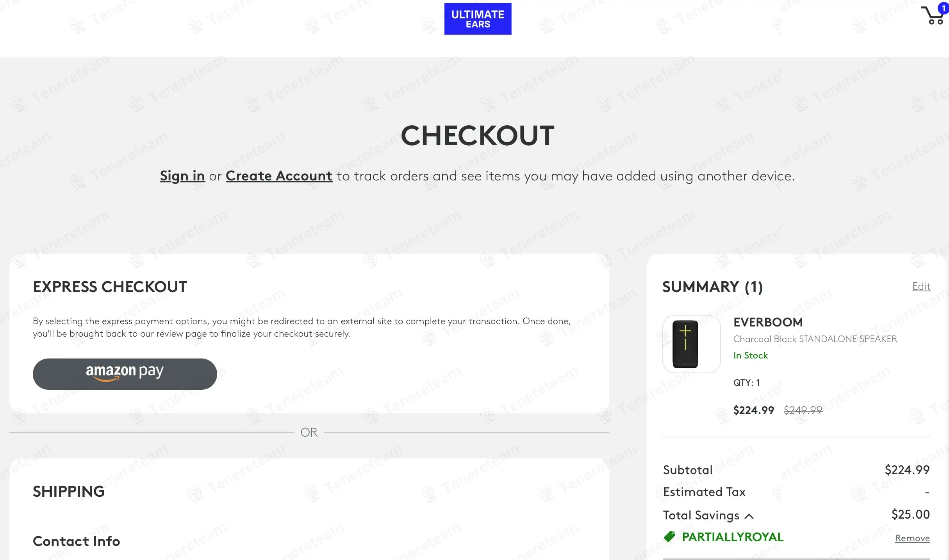Click the green coupon tag icon
Screen dimensions: 949x560
point(669,537)
